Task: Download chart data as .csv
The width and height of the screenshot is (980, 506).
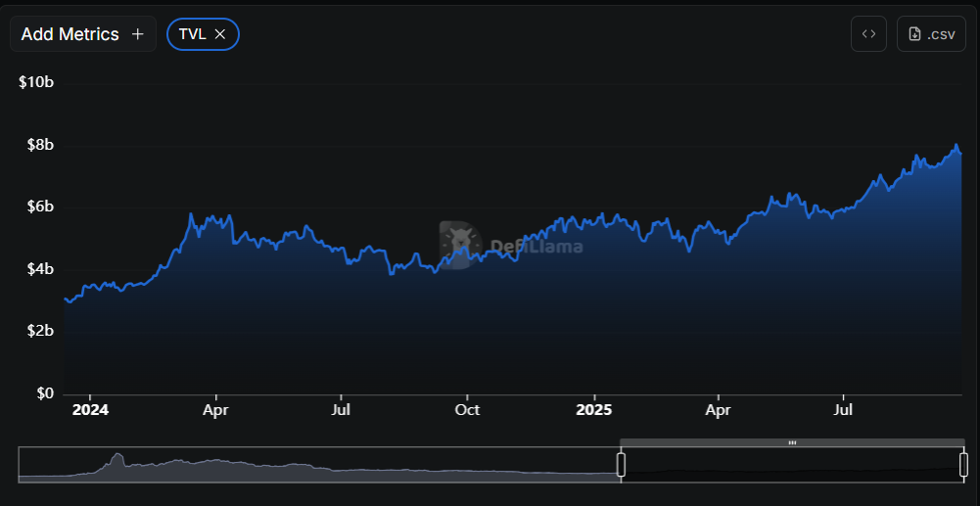Action: point(931,34)
